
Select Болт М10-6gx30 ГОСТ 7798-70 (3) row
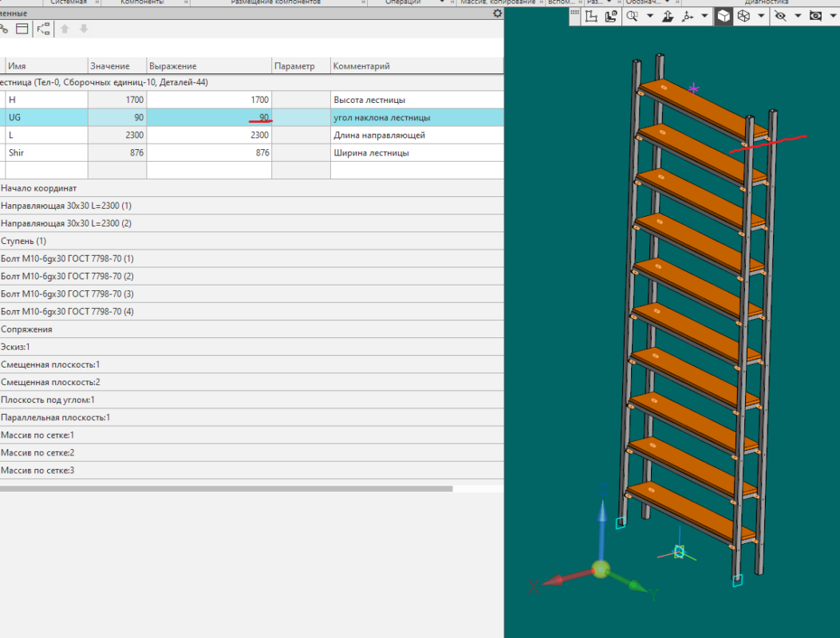[x=252, y=293]
